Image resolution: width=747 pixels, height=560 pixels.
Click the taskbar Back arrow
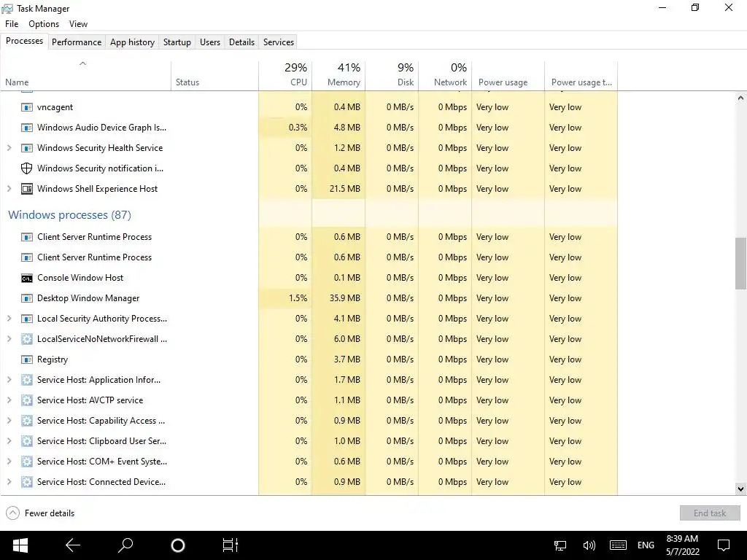(73, 545)
